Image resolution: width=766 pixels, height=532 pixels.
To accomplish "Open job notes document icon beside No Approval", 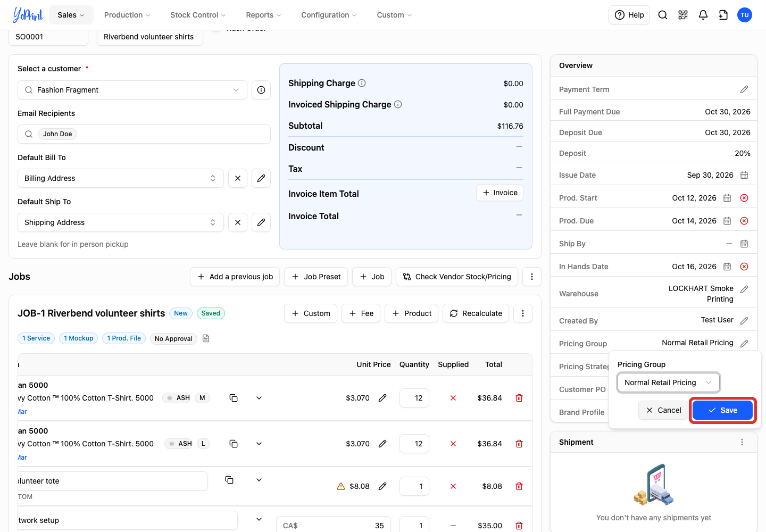I will [x=206, y=338].
